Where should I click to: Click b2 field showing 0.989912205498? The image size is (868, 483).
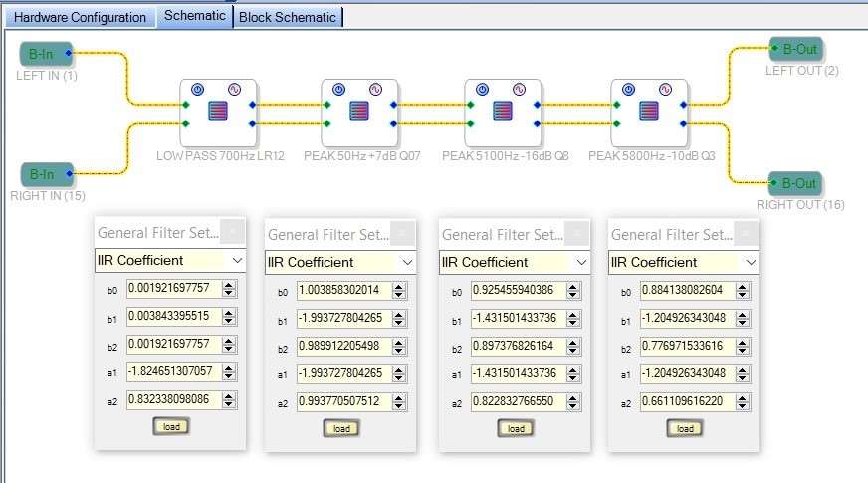[344, 346]
